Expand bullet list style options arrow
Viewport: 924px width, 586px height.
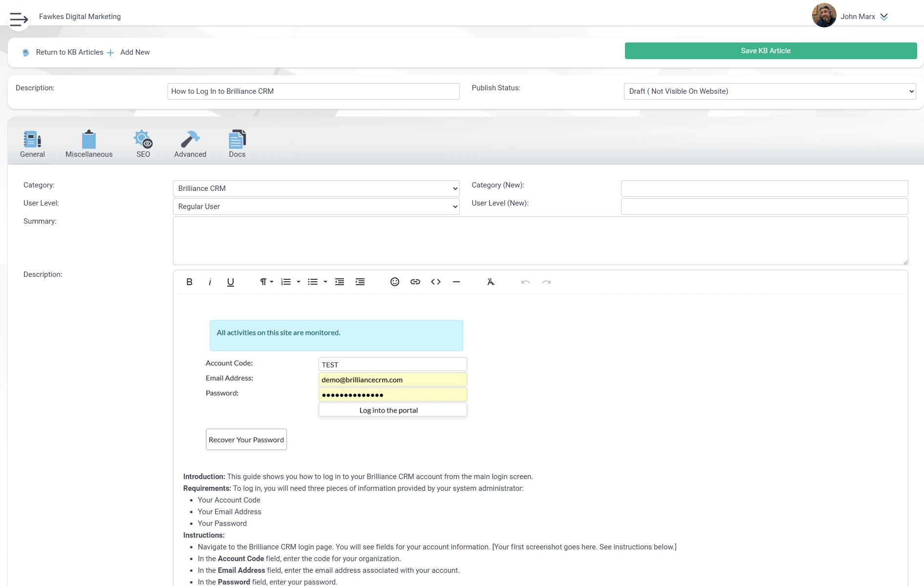[x=325, y=282]
